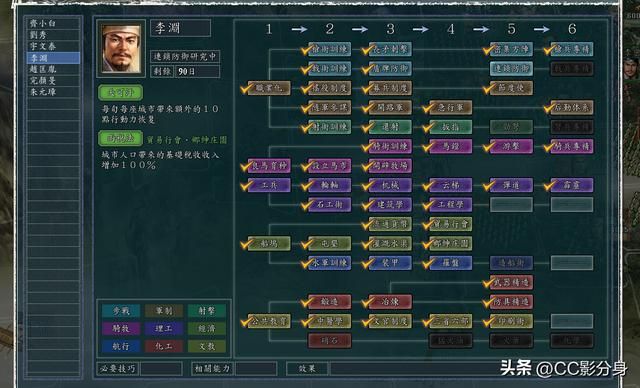The height and width of the screenshot is (388, 640).
Task: Select the 盾牌防御 technology node
Action: [390, 69]
